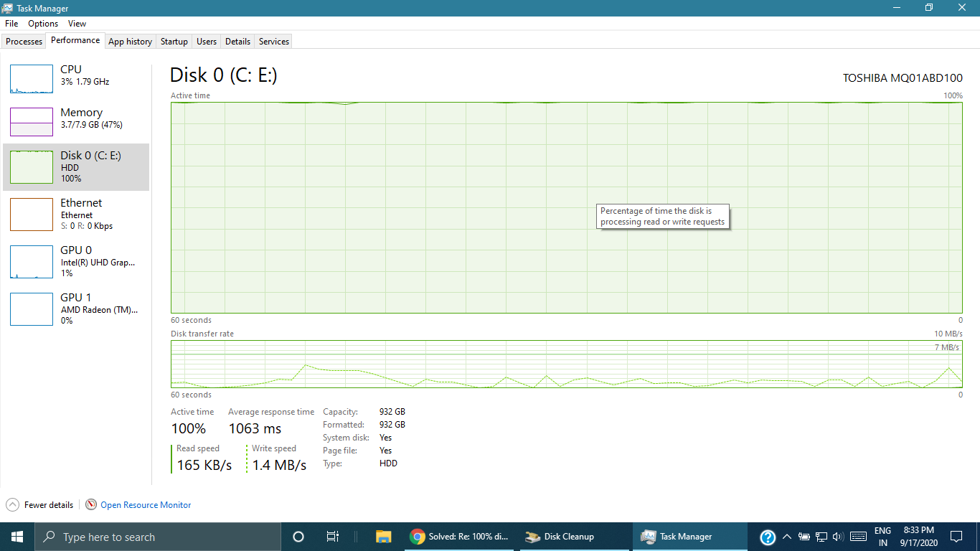Open the touch keyboard from the tray
Screen dimensions: 980x551
click(859, 536)
